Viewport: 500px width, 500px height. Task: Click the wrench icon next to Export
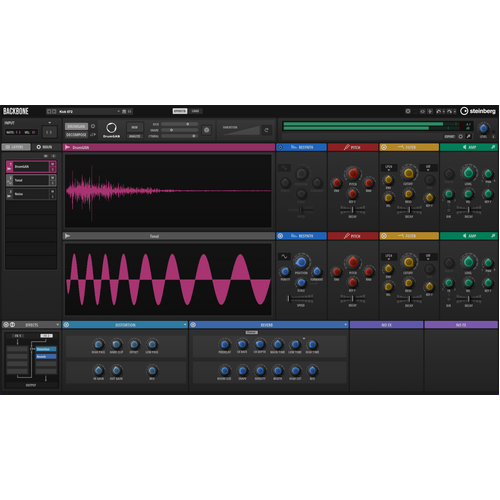pos(468,136)
